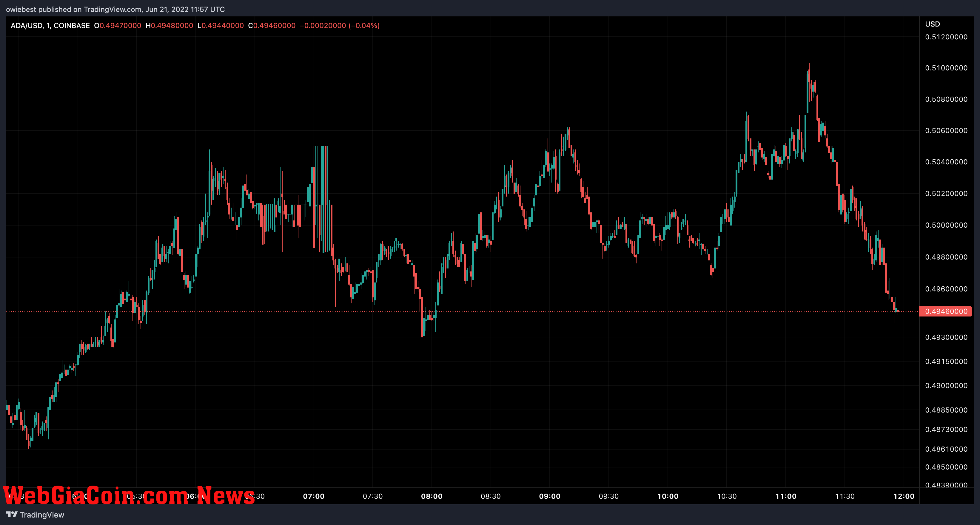980x525 pixels.
Task: Click the 08:00 time axis label
Action: pyautogui.click(x=432, y=496)
